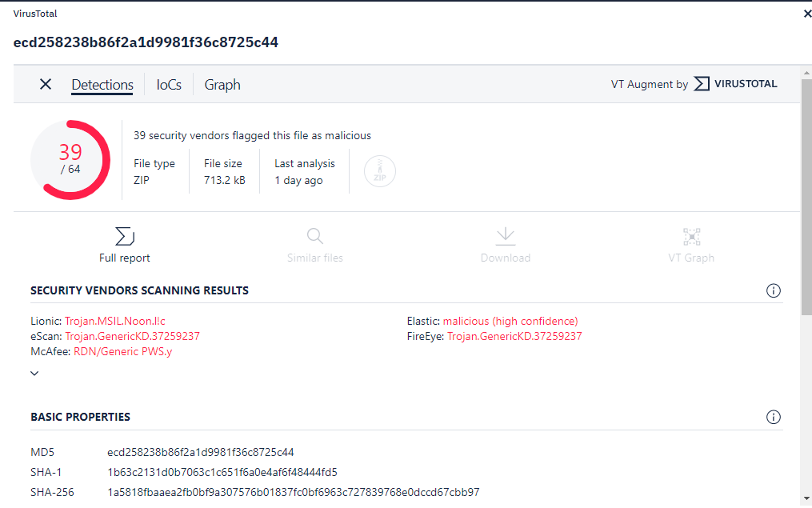Click the vertical scrollbar thumb

click(x=807, y=197)
